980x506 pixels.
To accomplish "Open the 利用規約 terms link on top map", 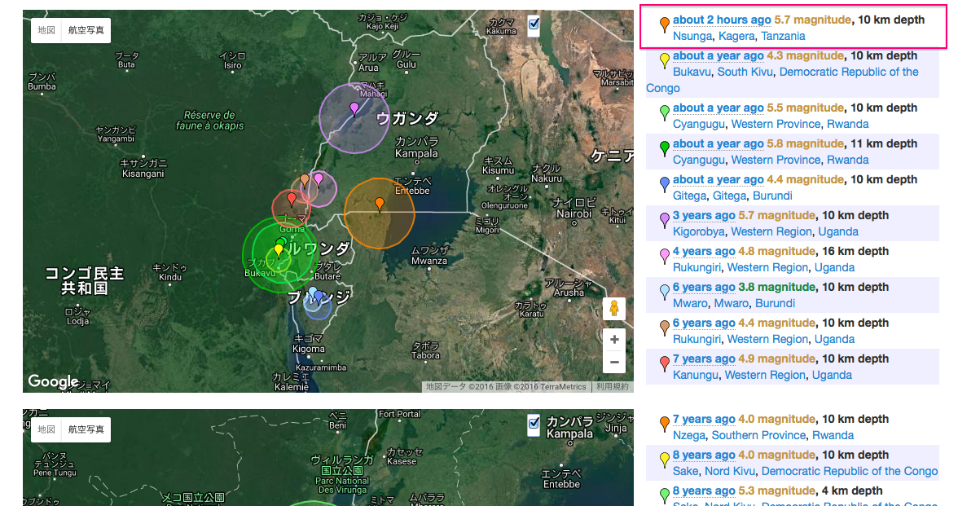I will point(613,387).
